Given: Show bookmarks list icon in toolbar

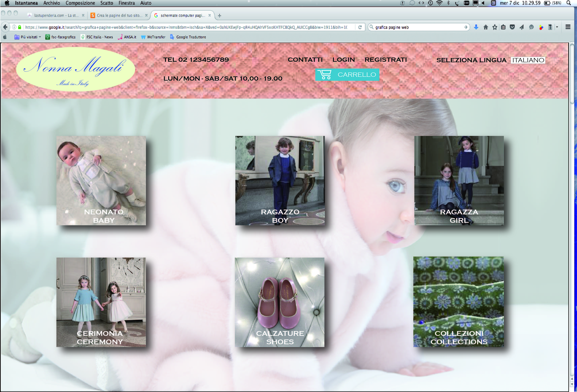Looking at the screenshot, I should (503, 27).
